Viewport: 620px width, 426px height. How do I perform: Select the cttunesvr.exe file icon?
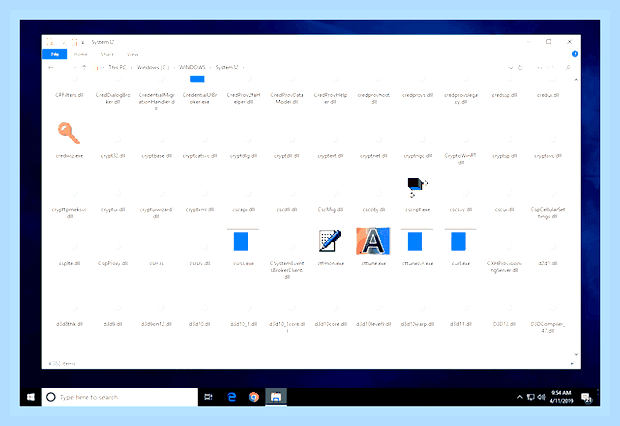[415, 241]
